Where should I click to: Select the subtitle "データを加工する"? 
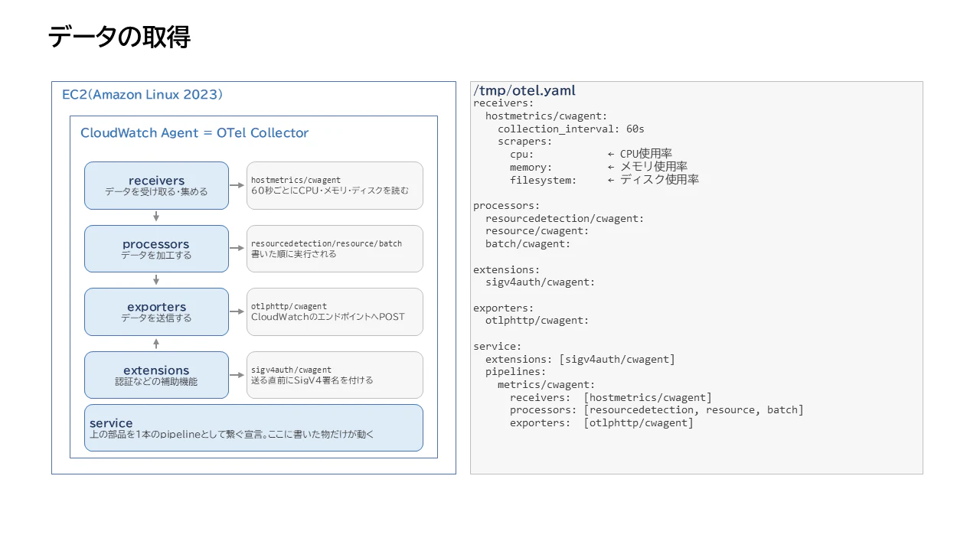(156, 256)
